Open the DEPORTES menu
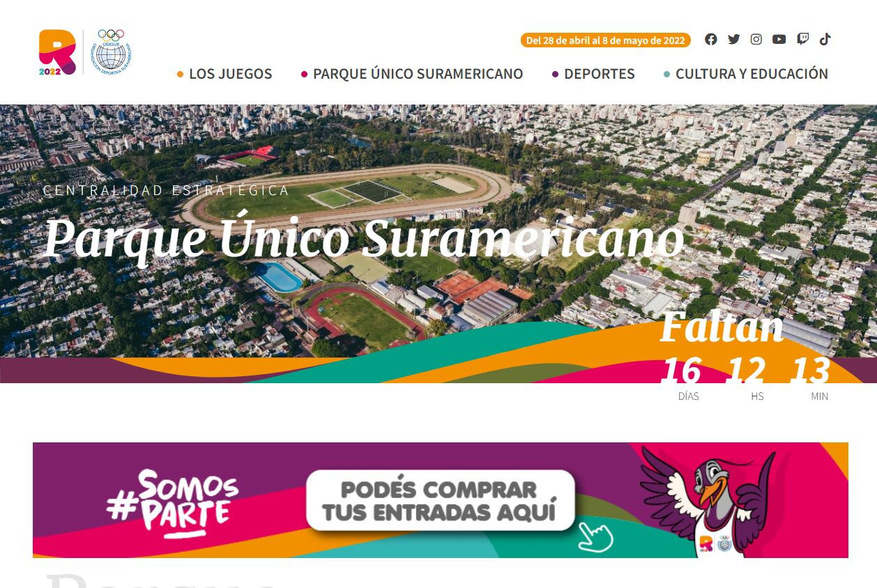The height and width of the screenshot is (588, 877). click(593, 74)
